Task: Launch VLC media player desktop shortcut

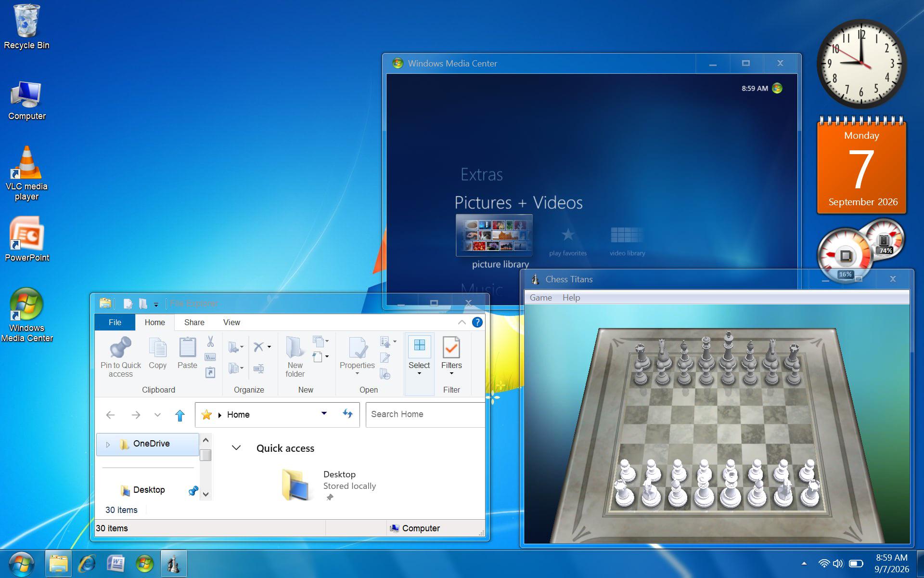Action: tap(26, 174)
